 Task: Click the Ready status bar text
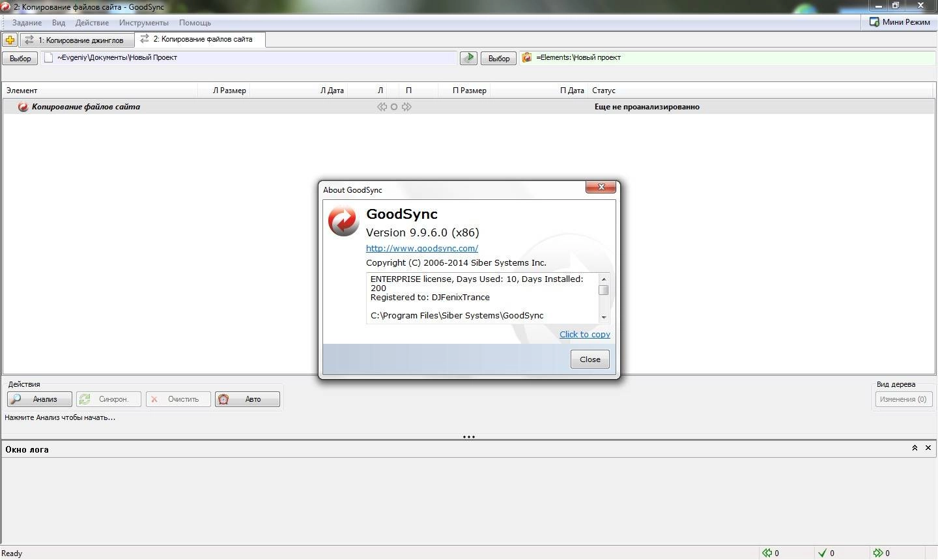click(12, 553)
